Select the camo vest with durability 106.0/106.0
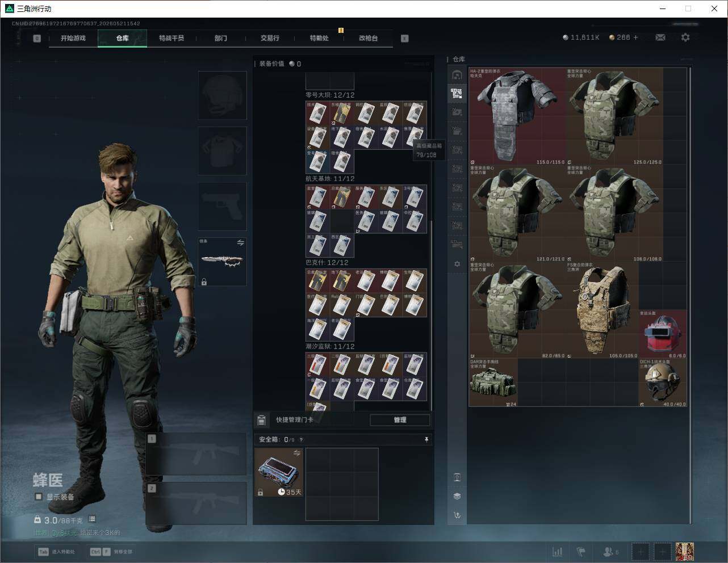Screen dimensions: 728x563 [614, 213]
